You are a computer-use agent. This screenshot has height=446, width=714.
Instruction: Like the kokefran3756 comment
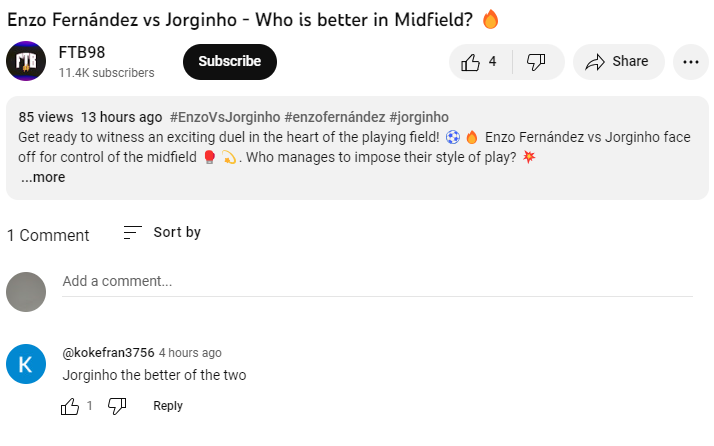(70, 406)
